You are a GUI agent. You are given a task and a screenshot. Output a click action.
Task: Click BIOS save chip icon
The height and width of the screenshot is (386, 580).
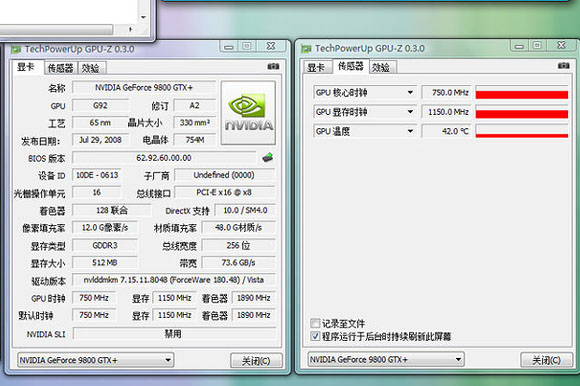pyautogui.click(x=268, y=158)
